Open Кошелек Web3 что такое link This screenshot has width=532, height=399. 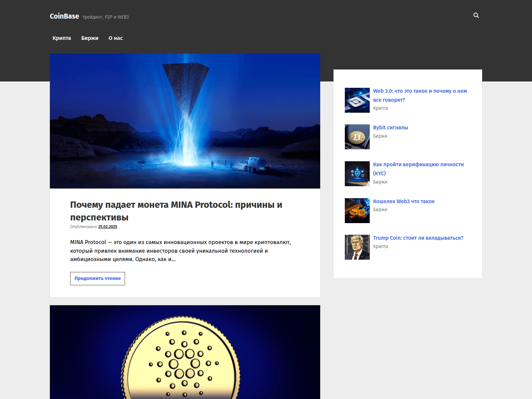pyautogui.click(x=404, y=201)
